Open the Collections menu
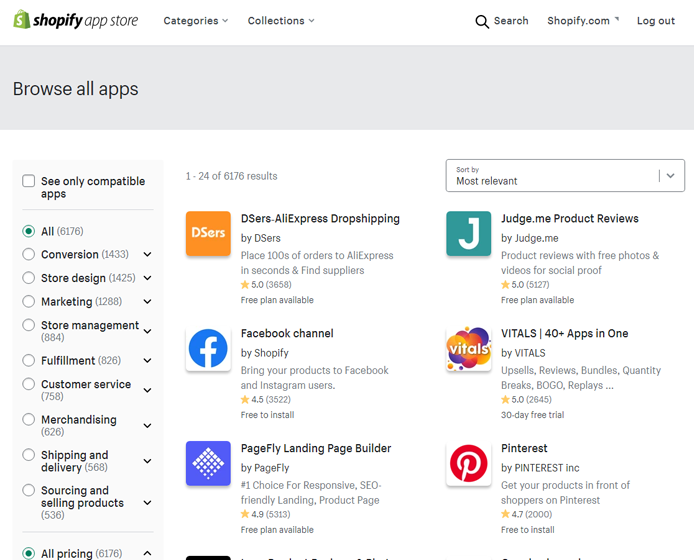Screen dimensions: 694x560 [x=281, y=21]
